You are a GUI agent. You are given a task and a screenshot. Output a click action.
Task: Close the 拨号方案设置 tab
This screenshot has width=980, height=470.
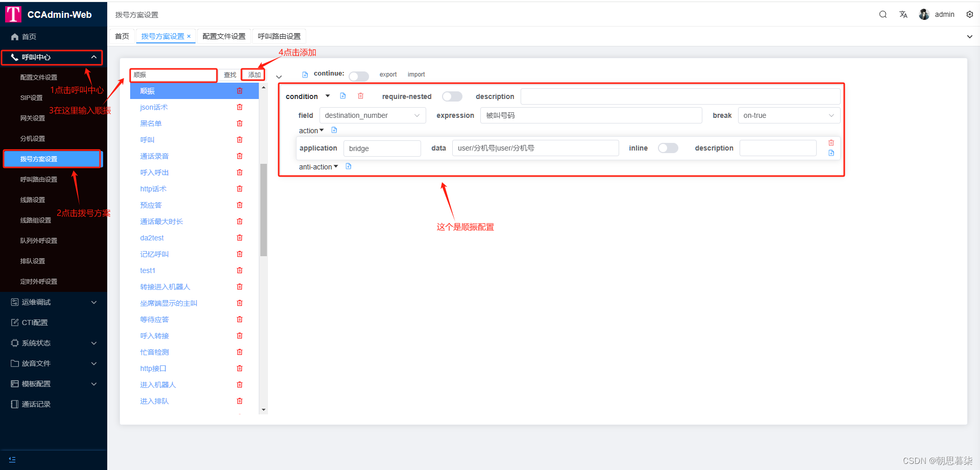point(189,36)
